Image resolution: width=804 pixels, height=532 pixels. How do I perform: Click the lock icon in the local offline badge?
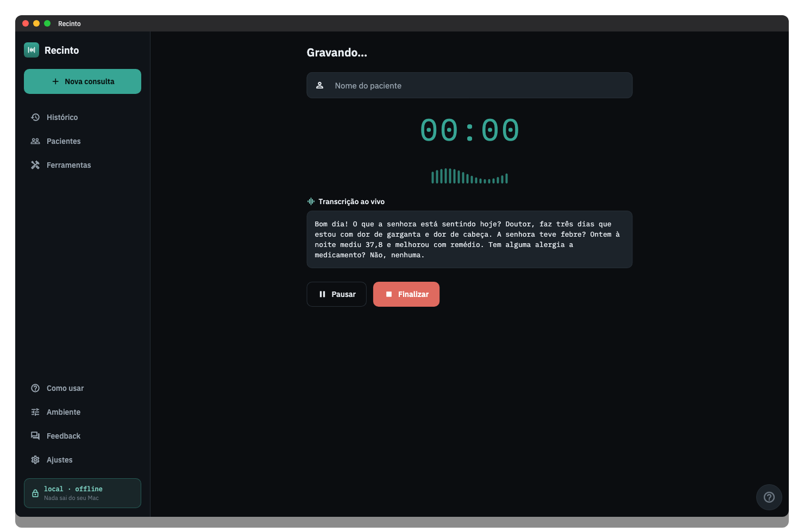(35, 493)
